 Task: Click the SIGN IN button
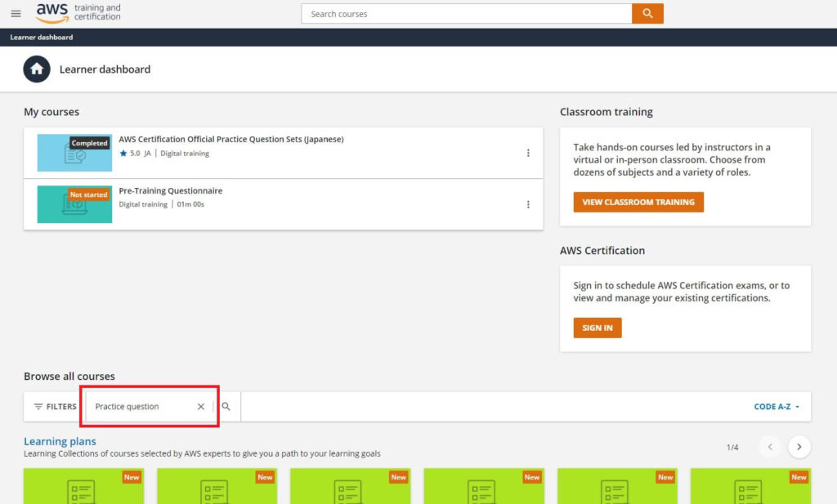[598, 328]
